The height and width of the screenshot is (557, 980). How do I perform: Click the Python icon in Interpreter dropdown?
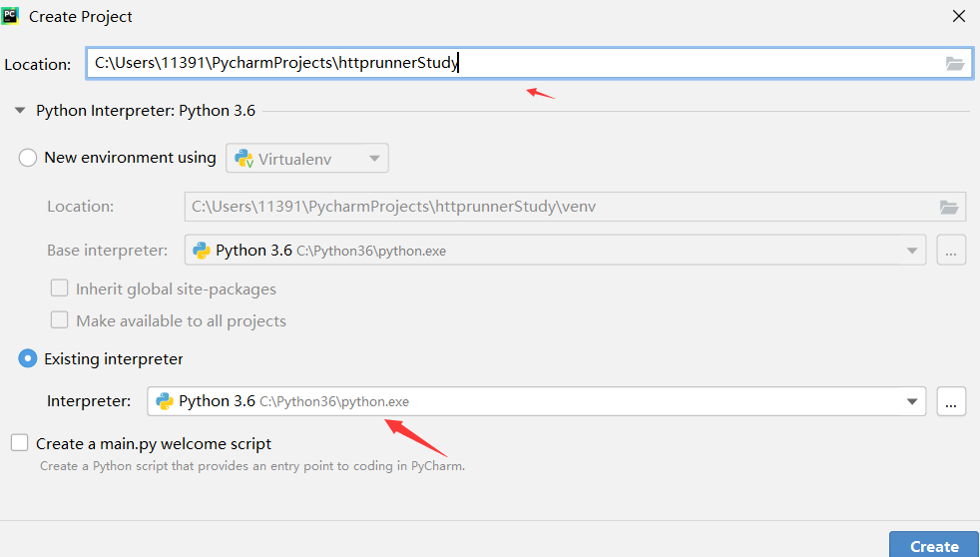point(165,401)
